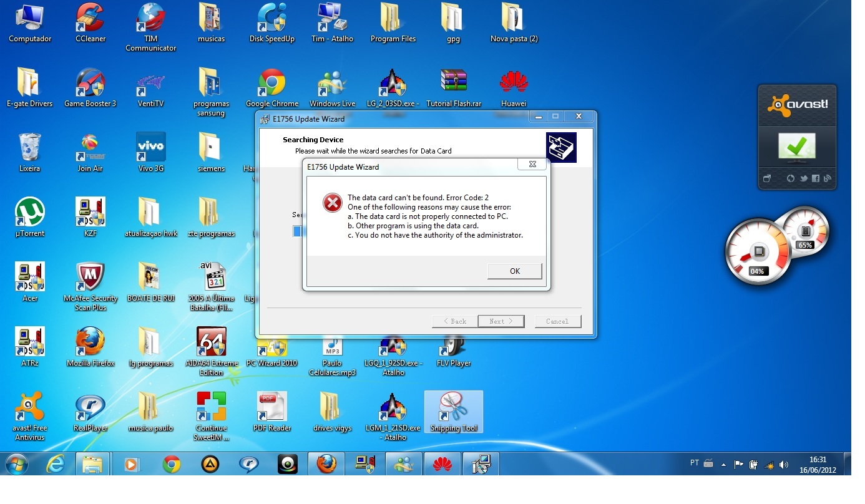This screenshot has width=865, height=504.
Task: Select the Game Booster 3 shortcut
Action: tap(90, 89)
